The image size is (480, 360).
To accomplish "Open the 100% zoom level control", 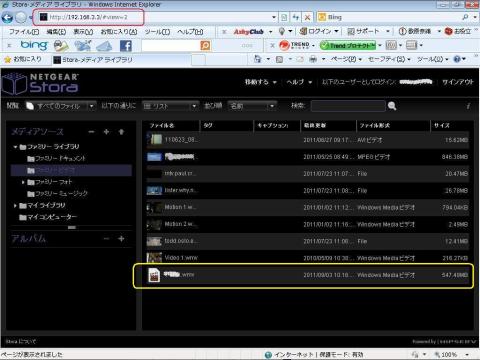I will [452, 355].
